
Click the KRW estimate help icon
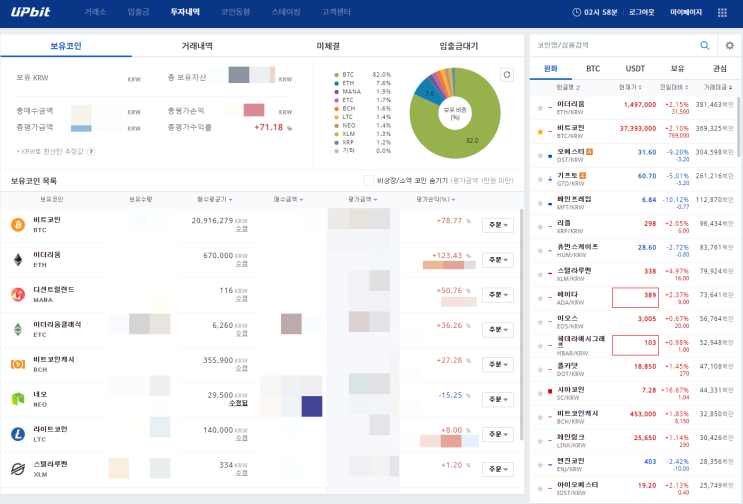click(91, 152)
